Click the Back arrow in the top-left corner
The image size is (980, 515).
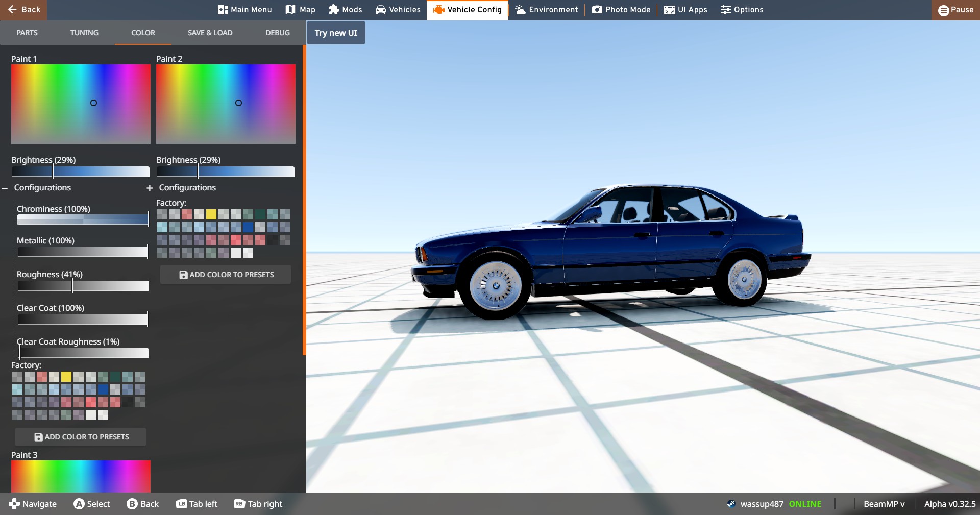click(x=23, y=10)
